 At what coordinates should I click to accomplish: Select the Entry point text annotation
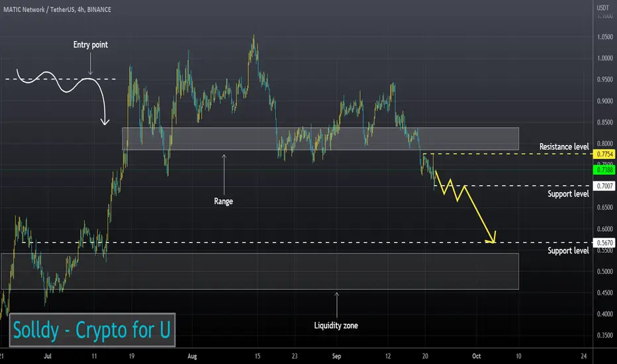coord(91,45)
